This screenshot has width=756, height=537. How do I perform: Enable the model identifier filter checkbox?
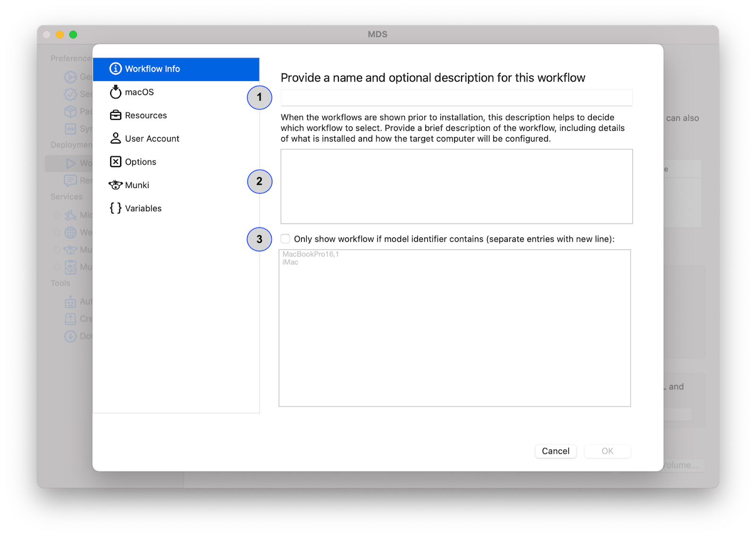[x=285, y=239]
